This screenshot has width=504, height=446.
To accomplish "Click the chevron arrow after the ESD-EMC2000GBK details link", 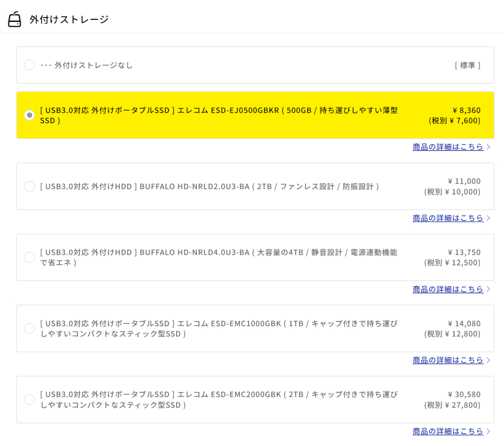I will tap(488, 431).
